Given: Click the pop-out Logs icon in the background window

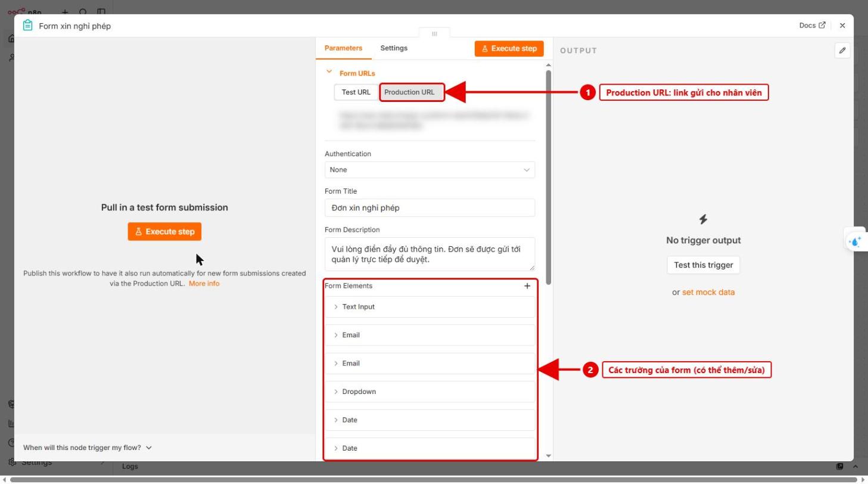Looking at the screenshot, I should [x=840, y=466].
